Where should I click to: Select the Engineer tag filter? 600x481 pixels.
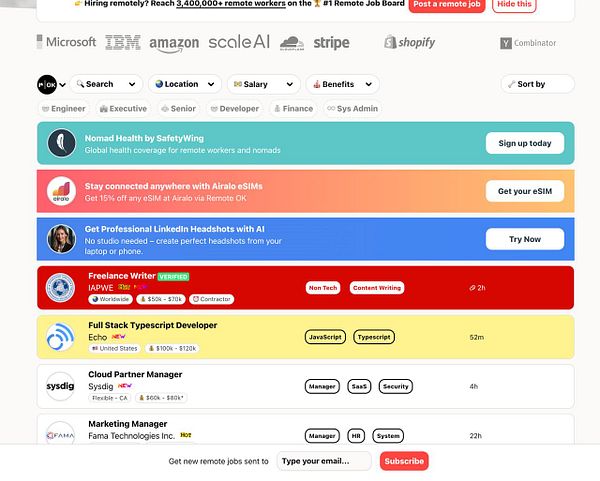click(x=64, y=109)
